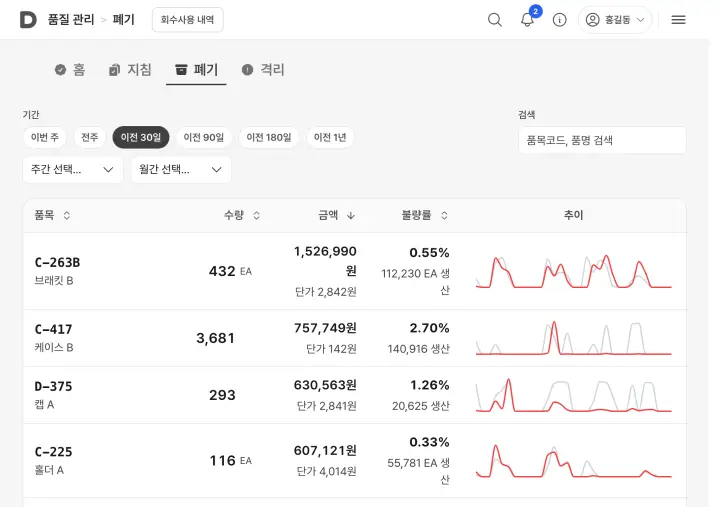Click defect rate 2.70%
The image size is (720, 507).
[429, 328]
